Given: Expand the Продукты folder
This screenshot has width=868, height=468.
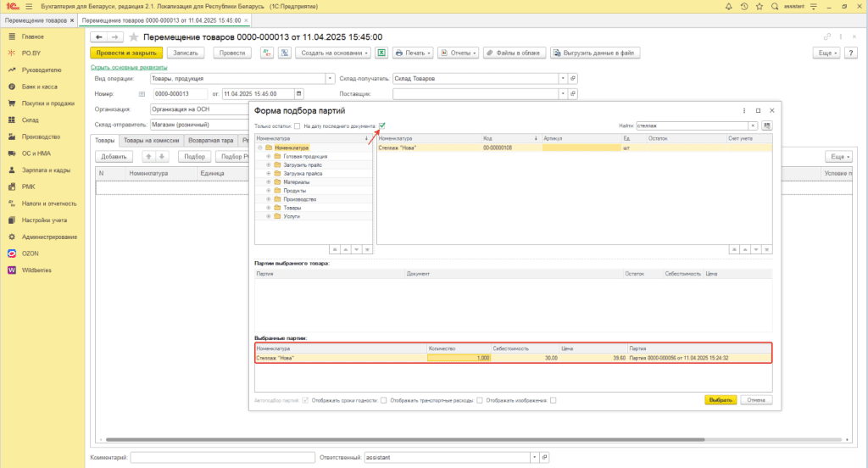Looking at the screenshot, I should pyautogui.click(x=269, y=191).
